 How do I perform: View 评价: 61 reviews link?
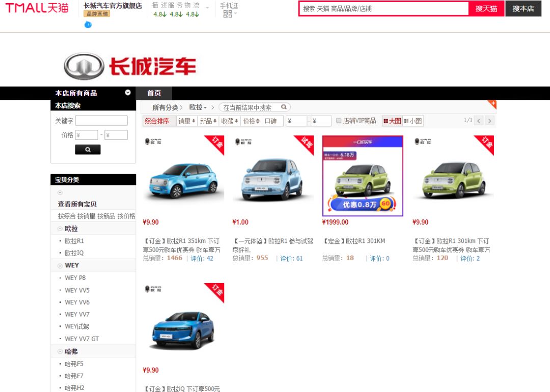[x=291, y=259]
